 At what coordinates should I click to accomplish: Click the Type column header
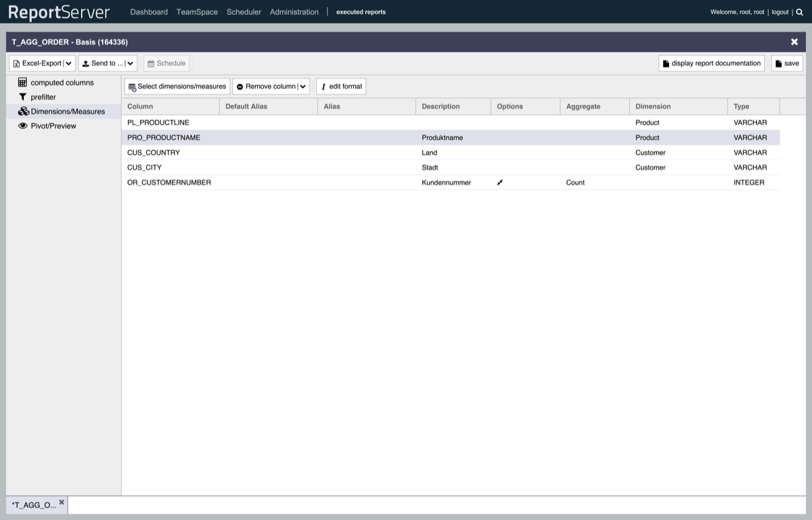(x=754, y=106)
